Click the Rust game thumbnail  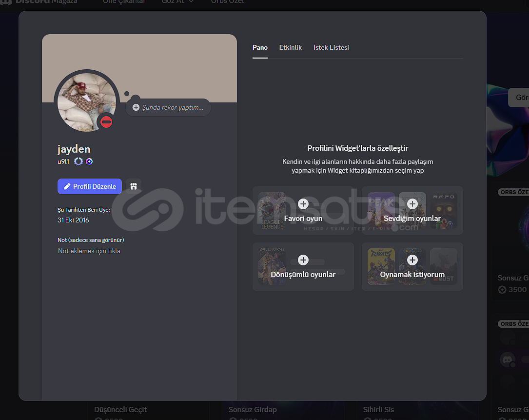pos(444,267)
